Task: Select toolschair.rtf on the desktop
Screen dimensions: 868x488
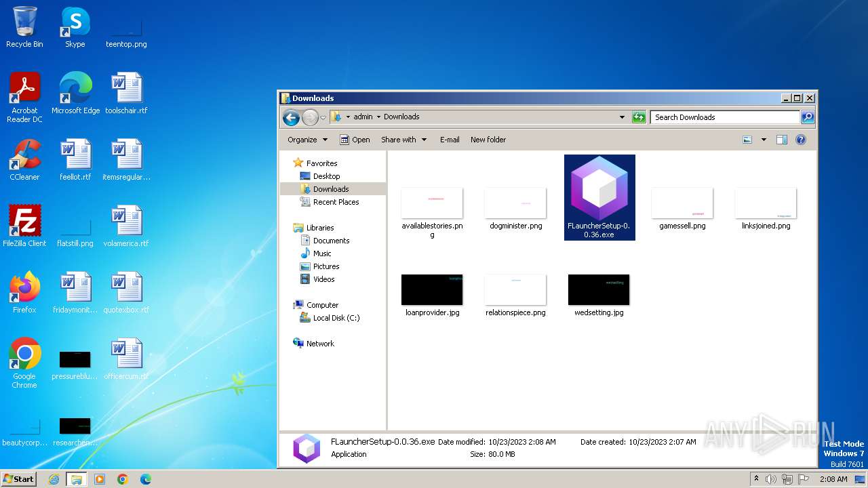Action: [126, 94]
